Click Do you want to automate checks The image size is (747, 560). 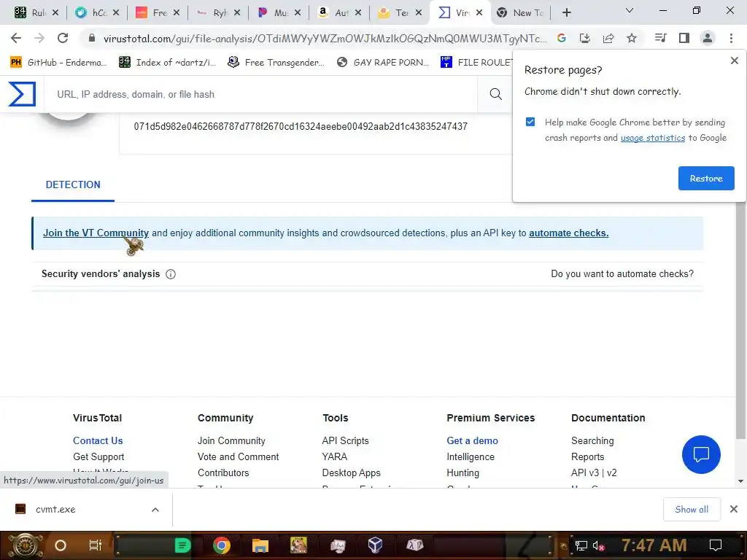tap(622, 274)
